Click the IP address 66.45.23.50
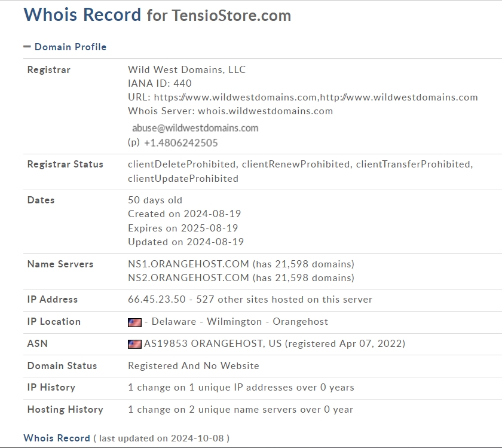502x448 pixels. (157, 299)
